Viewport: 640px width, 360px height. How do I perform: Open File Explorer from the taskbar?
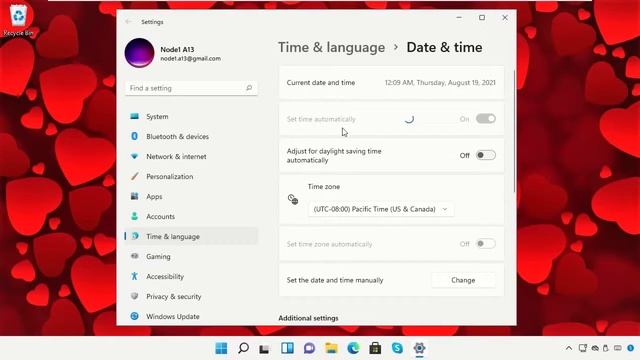331,348
